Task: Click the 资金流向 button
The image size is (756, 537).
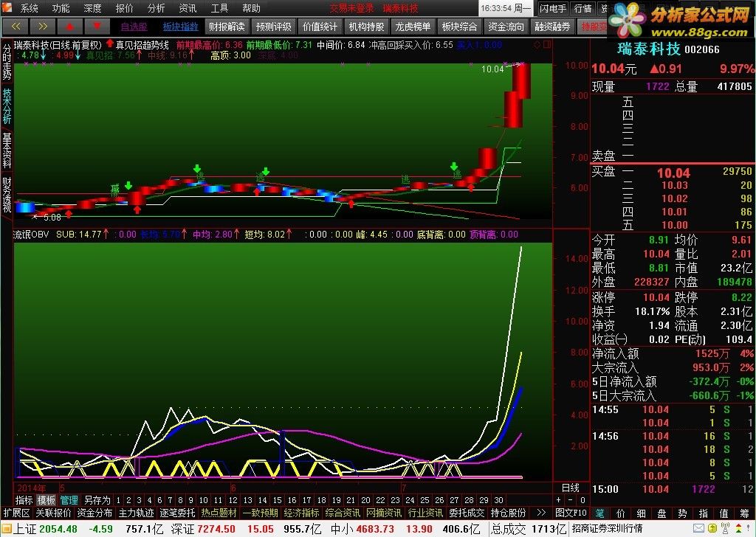Action: click(x=506, y=27)
